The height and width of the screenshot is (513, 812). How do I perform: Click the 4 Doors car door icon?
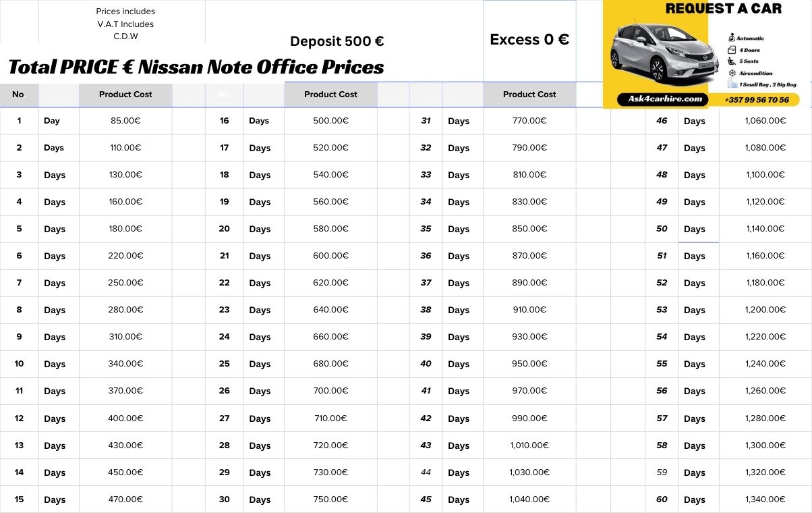coord(732,50)
